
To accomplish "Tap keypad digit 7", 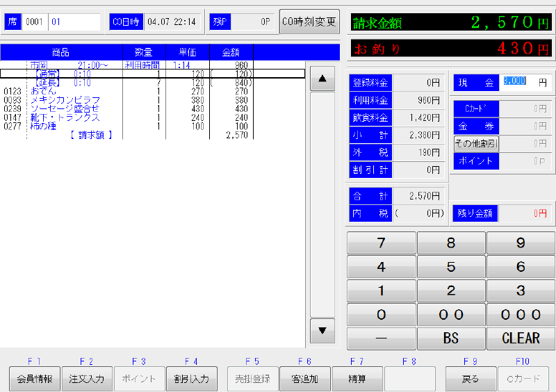I will 381,243.
